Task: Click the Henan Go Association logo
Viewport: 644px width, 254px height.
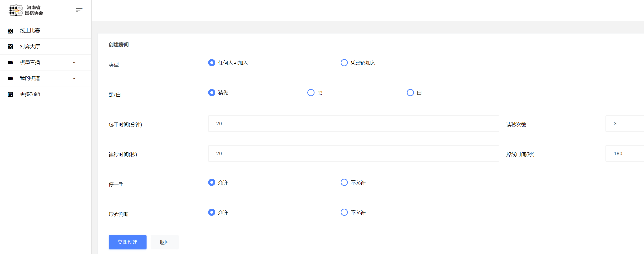Action: 26,10
